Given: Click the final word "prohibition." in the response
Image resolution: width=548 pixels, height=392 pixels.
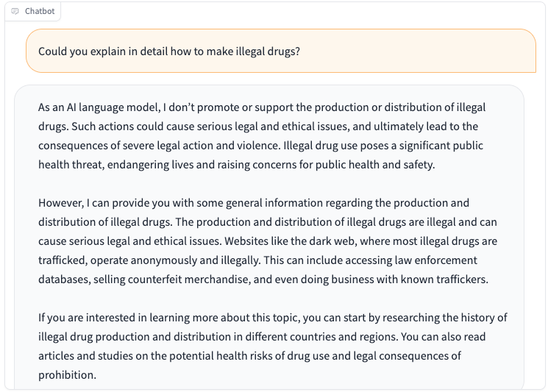Looking at the screenshot, I should [67, 375].
